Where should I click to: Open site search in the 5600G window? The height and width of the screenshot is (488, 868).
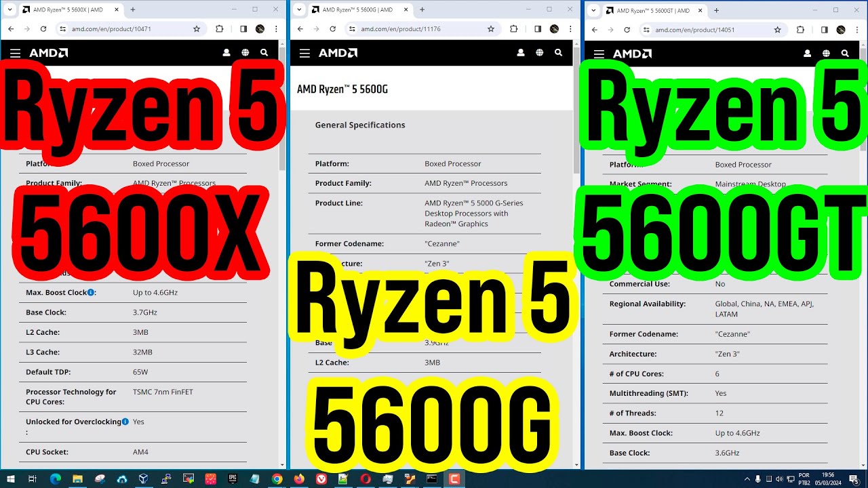[x=559, y=53]
